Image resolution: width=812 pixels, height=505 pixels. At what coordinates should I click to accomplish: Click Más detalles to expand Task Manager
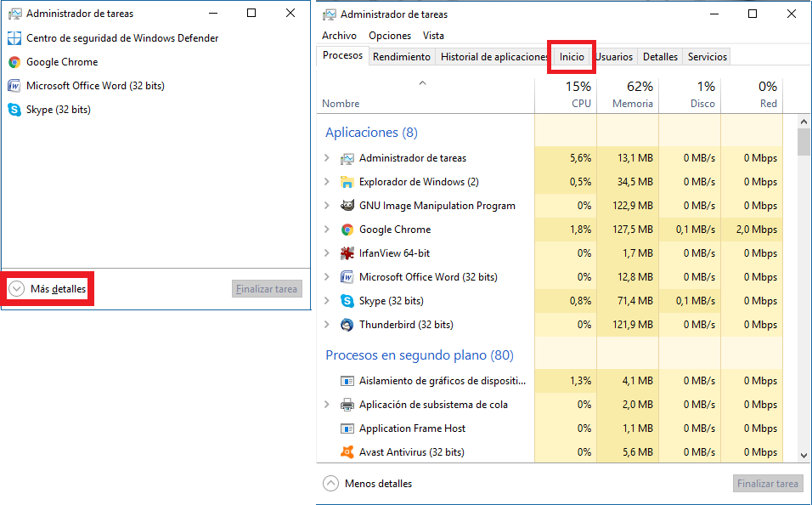48,289
